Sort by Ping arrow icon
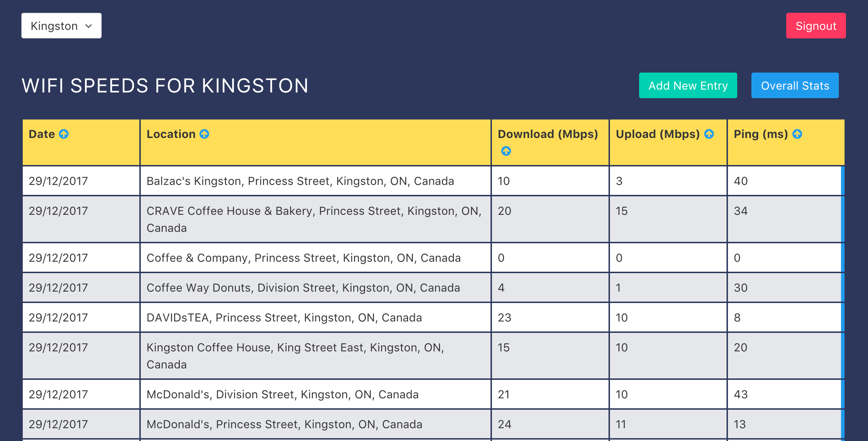The height and width of the screenshot is (441, 868). pyautogui.click(x=797, y=134)
